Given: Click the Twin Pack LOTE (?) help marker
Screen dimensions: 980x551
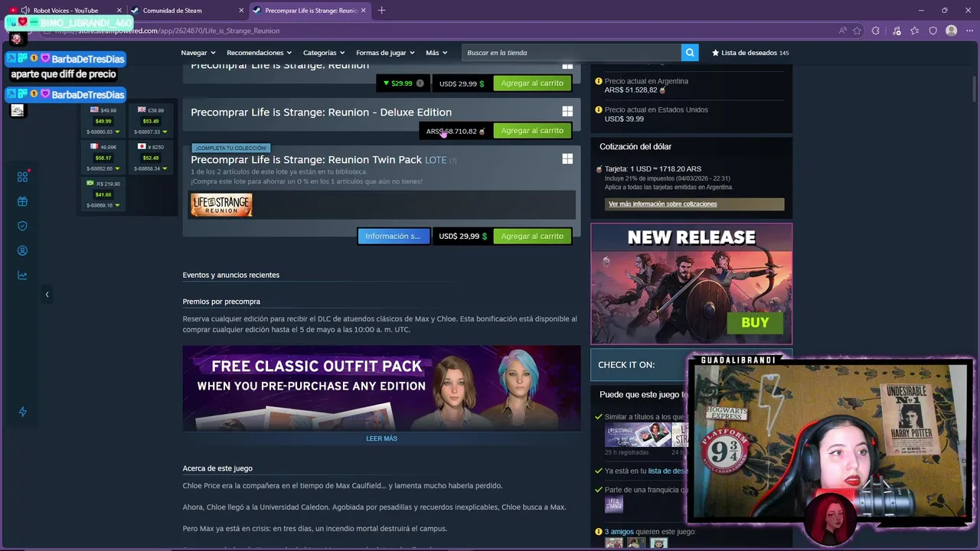Looking at the screenshot, I should [x=452, y=161].
